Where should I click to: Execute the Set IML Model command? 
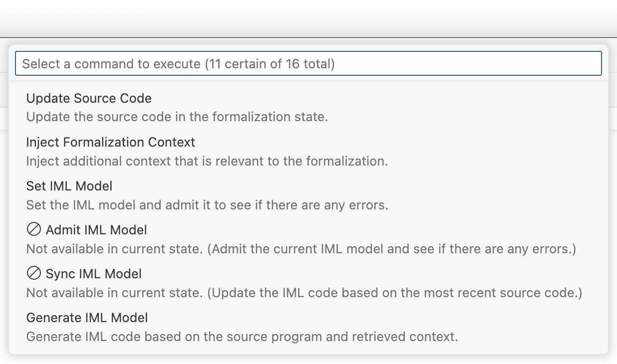69,186
